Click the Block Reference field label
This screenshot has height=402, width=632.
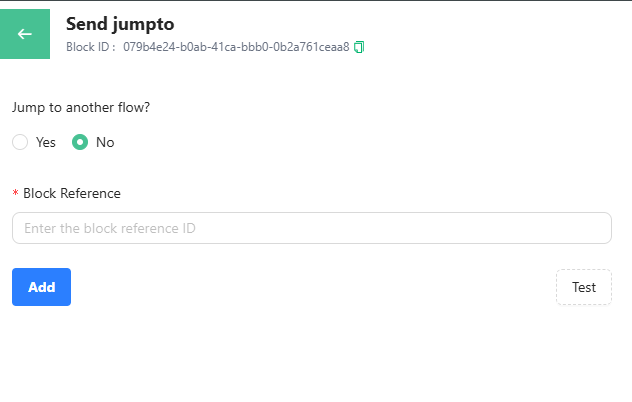click(x=72, y=193)
